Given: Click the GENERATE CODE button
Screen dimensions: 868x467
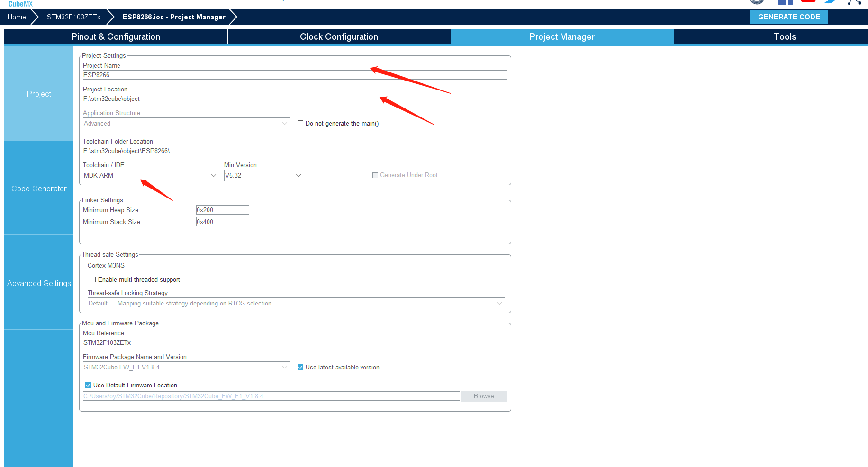Looking at the screenshot, I should pyautogui.click(x=789, y=17).
